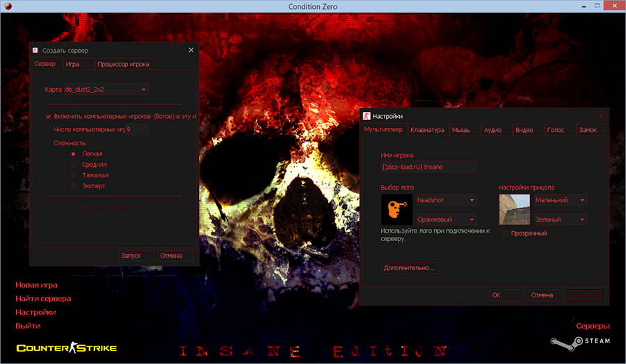This screenshot has height=364, width=626.
Task: Click the dimmed Apply button in Settings
Action: pos(585,295)
